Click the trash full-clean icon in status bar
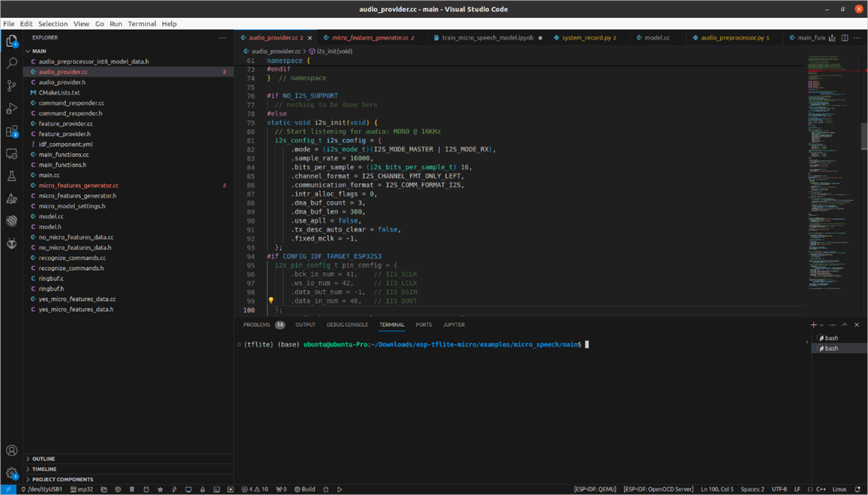This screenshot has width=868, height=495. pyautogui.click(x=132, y=490)
